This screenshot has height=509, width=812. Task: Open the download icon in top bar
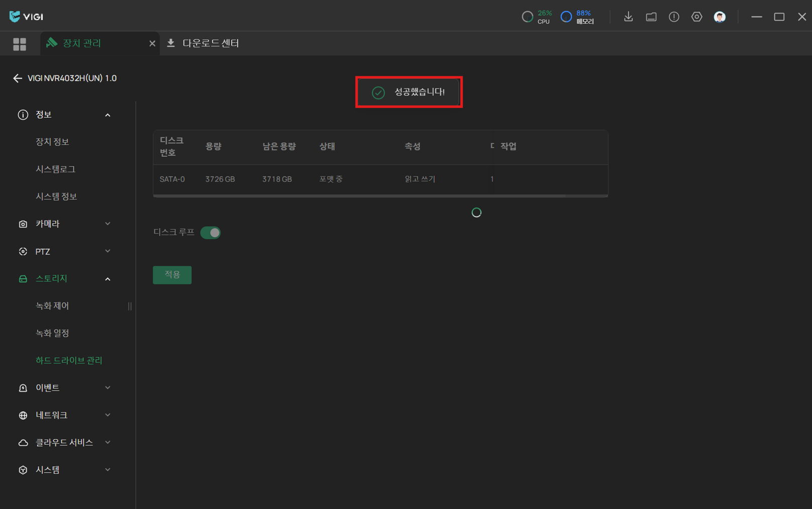[628, 17]
